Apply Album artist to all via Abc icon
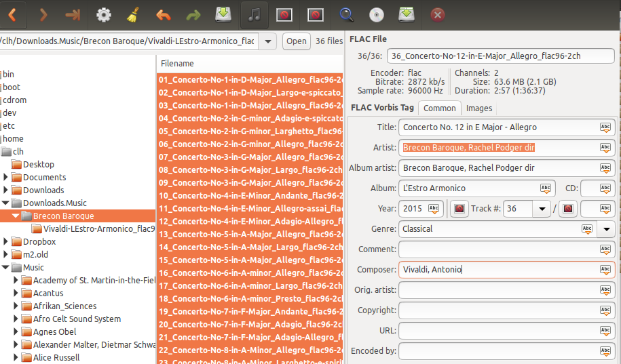 pos(605,167)
